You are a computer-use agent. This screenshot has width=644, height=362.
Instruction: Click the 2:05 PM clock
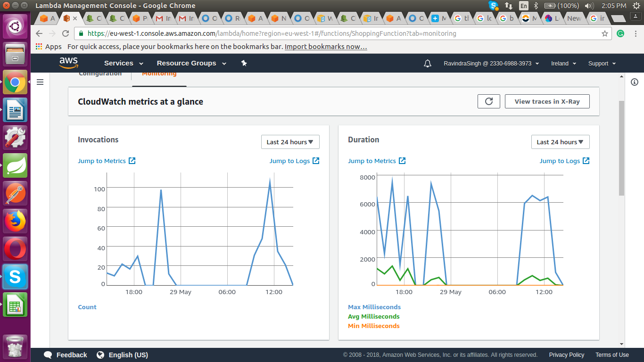pyautogui.click(x=614, y=6)
